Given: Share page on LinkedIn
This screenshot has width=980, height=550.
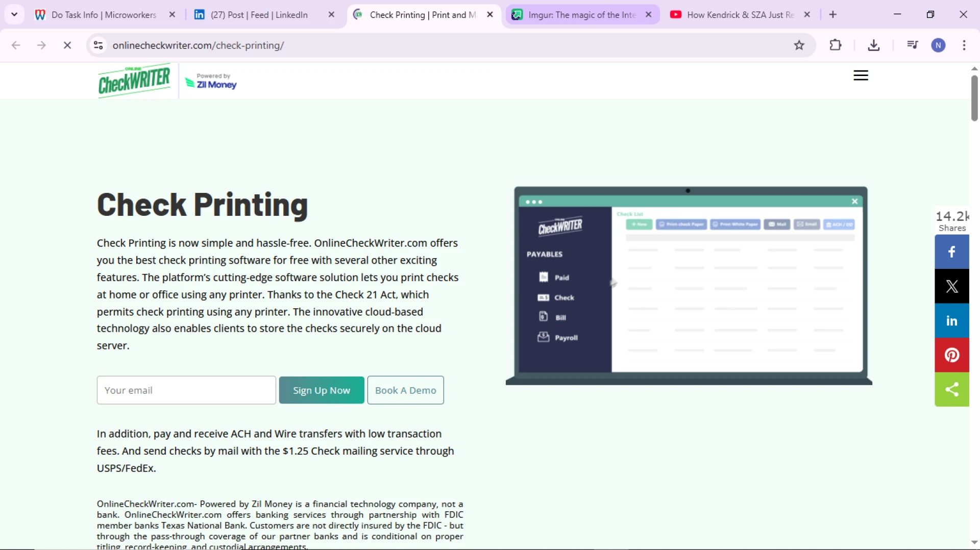Looking at the screenshot, I should pos(951,321).
